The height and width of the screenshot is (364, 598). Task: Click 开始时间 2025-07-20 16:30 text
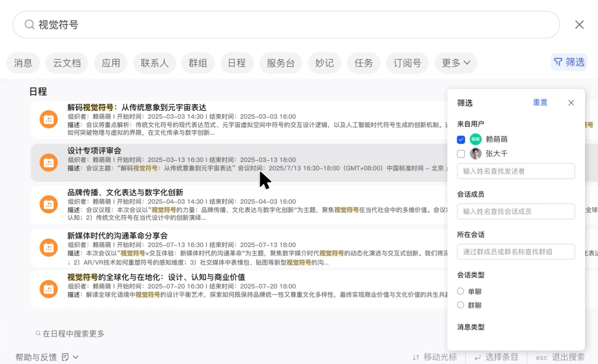160,286
